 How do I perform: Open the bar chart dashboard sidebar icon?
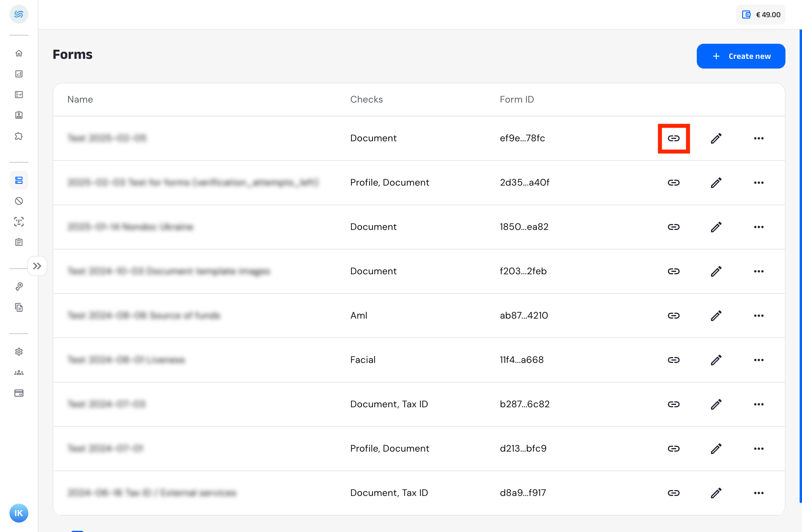[x=19, y=74]
